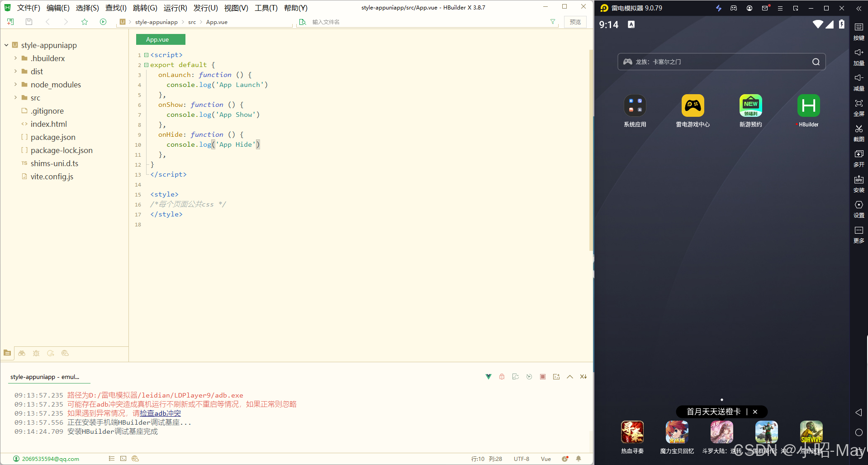Click the 预览 preview button
This screenshot has height=465, width=868.
[x=575, y=22]
